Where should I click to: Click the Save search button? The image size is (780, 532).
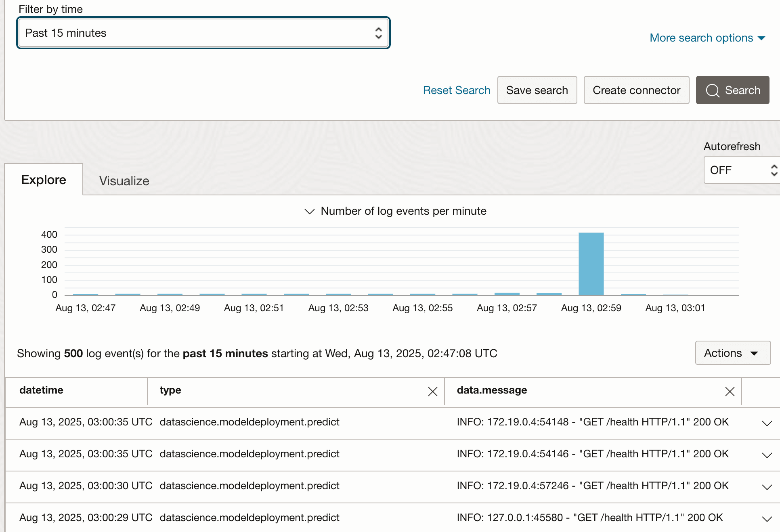coord(537,90)
